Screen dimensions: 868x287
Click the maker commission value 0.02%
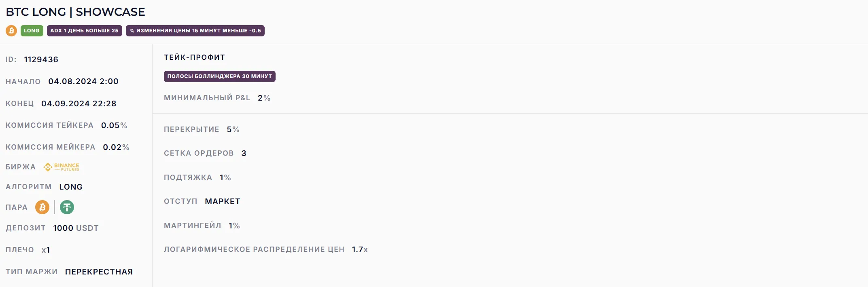[116, 147]
